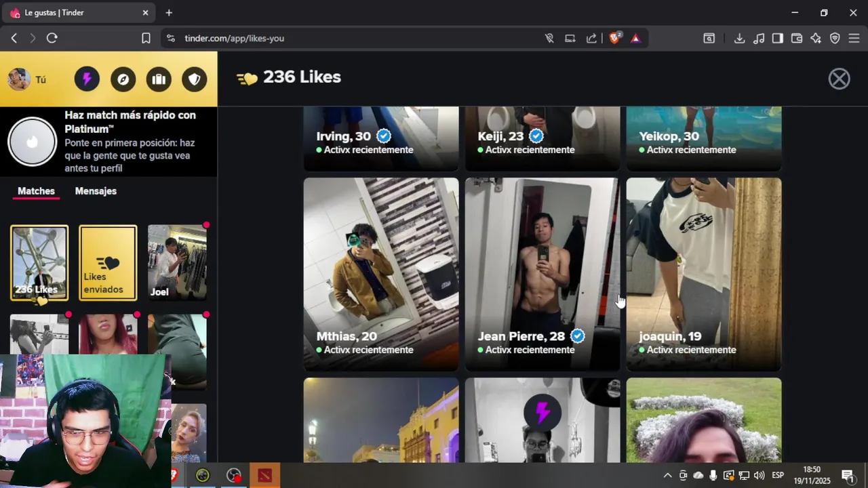Click the verified badge next to Irving
Screen dimensions: 868x488
click(384, 136)
